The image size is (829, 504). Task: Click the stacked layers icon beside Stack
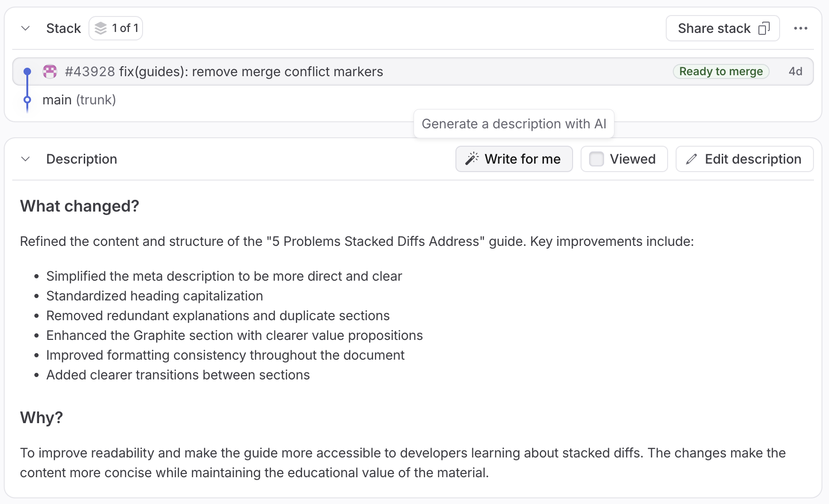click(x=100, y=28)
